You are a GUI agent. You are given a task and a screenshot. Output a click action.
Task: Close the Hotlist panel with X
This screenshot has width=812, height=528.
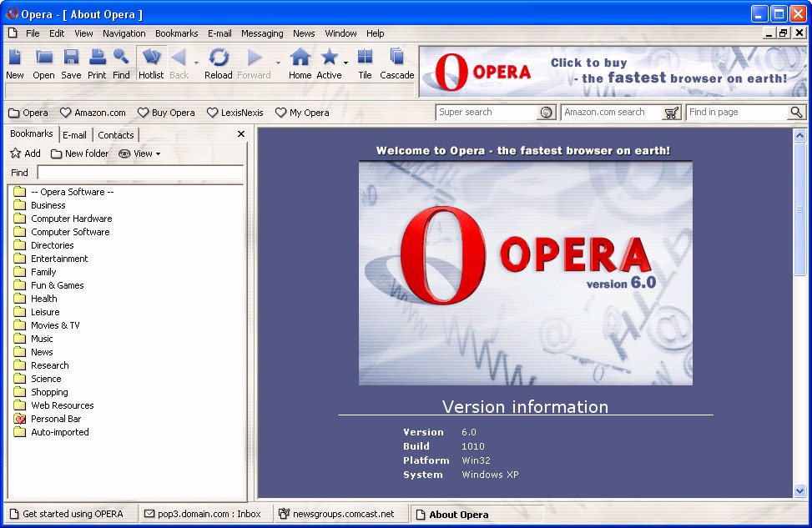coord(241,134)
